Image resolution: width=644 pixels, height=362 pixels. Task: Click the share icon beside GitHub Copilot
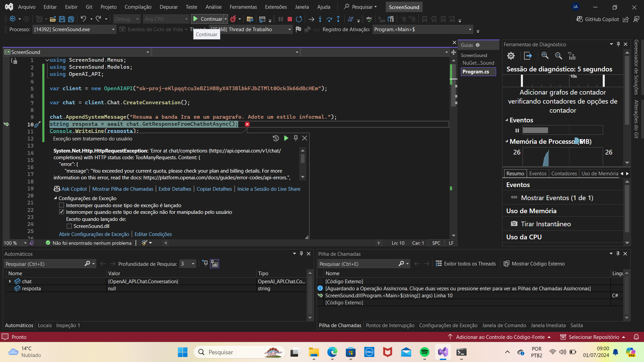click(626, 19)
